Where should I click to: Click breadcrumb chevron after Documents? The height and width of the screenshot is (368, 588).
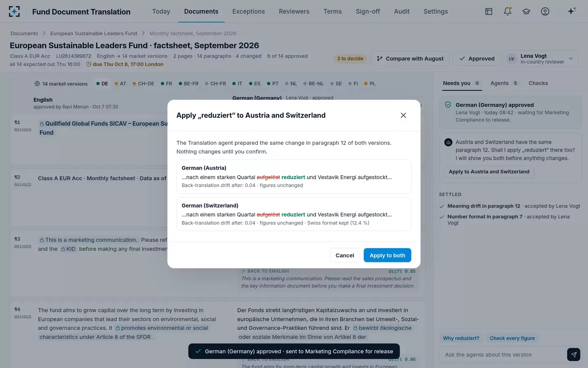click(44, 34)
